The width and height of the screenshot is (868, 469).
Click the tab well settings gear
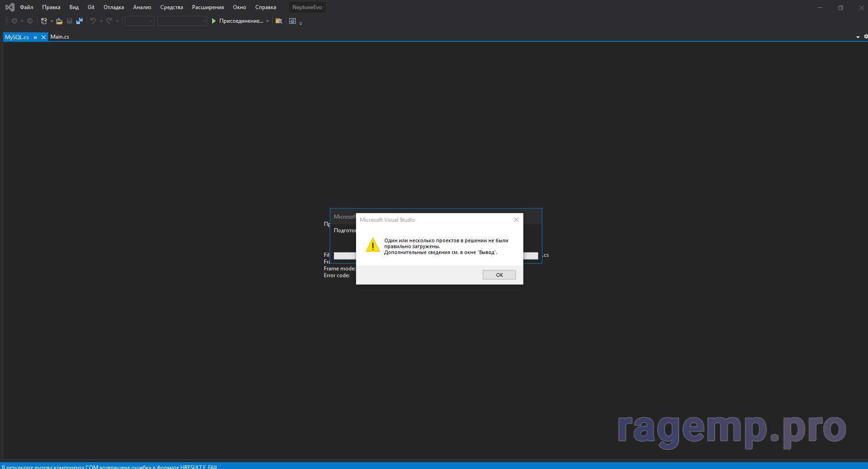click(x=865, y=37)
